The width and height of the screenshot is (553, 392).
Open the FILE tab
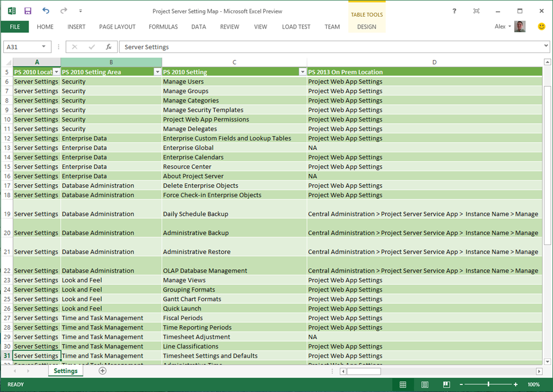click(15, 27)
